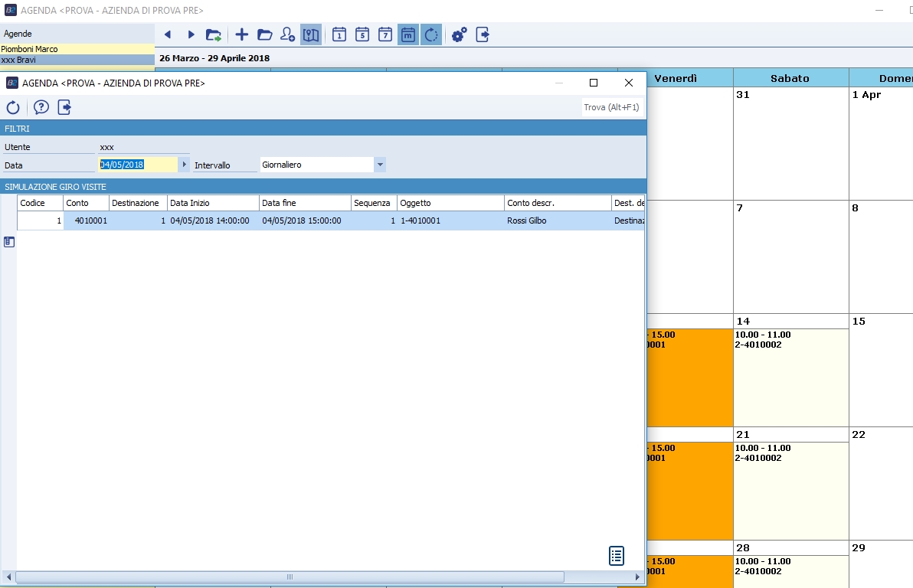Go to previous period with left arrow

[168, 35]
